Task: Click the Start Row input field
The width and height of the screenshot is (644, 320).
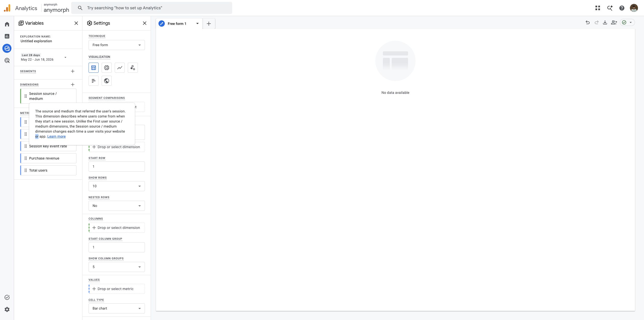Action: pyautogui.click(x=117, y=167)
